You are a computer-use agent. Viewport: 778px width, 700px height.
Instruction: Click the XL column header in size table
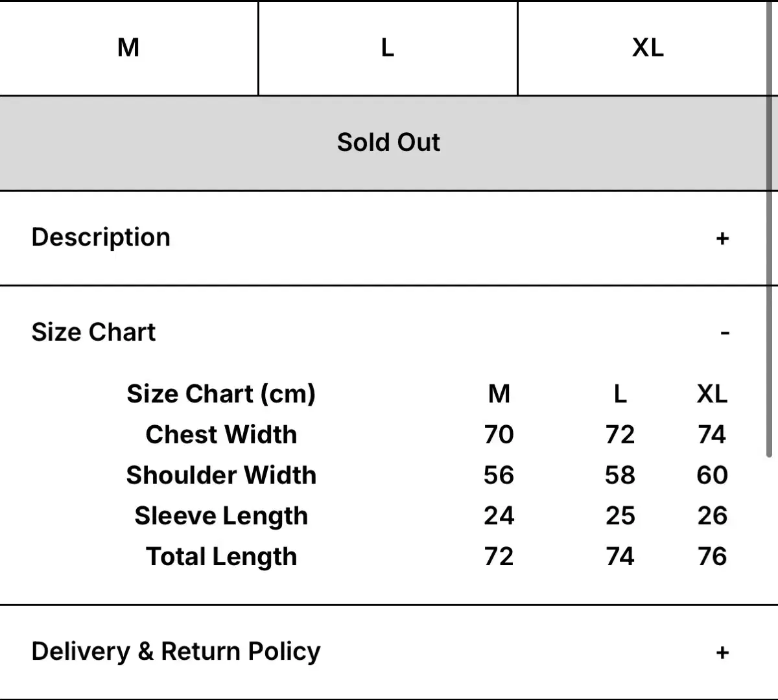[712, 394]
